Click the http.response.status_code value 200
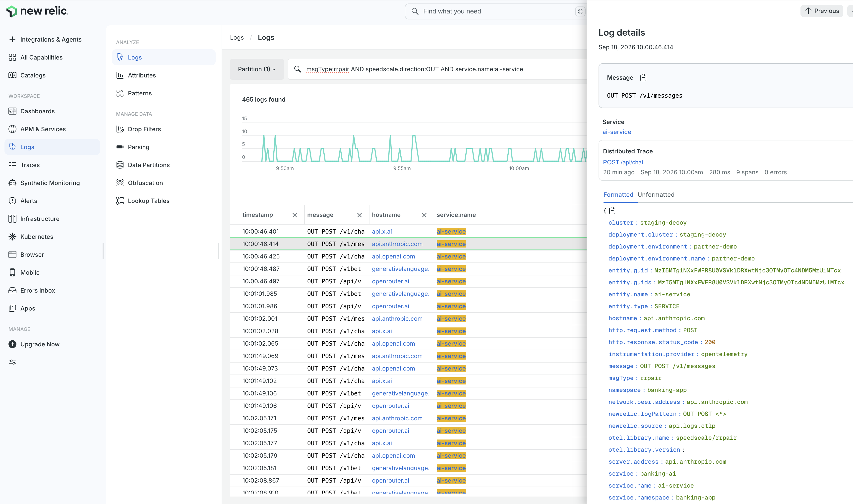Screen dimensions: 853x504 tap(710, 342)
